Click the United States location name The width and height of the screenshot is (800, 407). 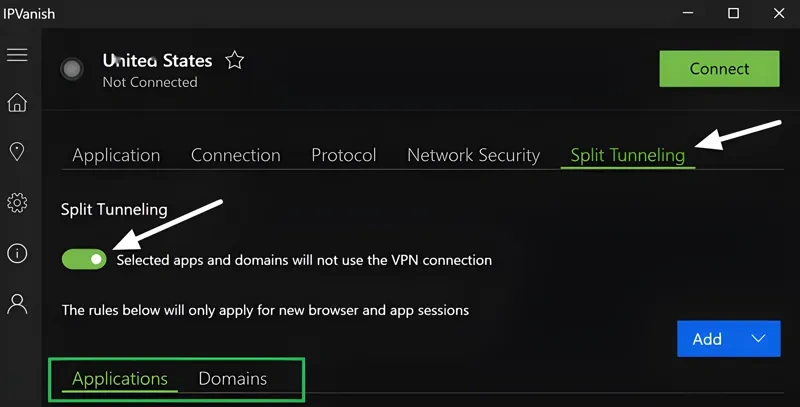[157, 61]
